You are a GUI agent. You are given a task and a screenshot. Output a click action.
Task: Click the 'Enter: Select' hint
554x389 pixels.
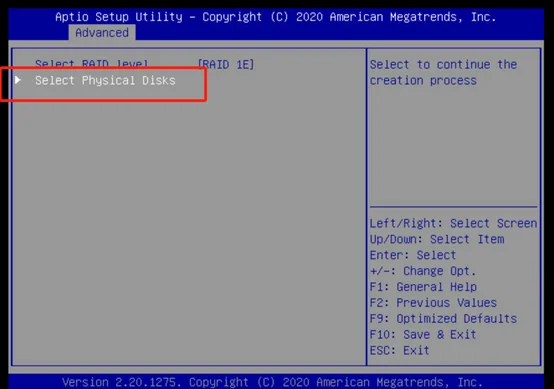413,255
